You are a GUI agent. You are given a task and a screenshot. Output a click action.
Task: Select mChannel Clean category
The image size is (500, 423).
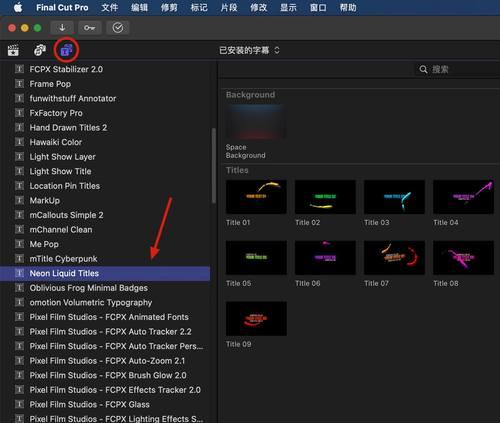tap(105, 229)
